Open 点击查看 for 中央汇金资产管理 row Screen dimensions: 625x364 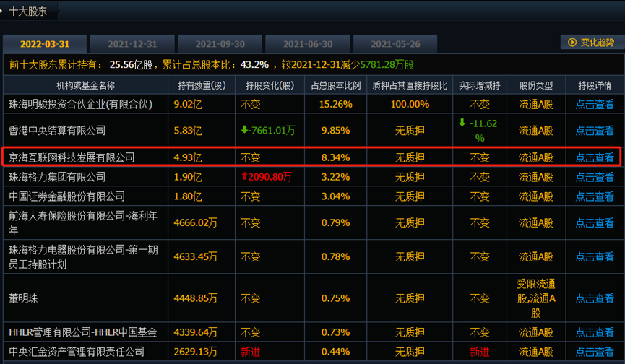click(595, 352)
